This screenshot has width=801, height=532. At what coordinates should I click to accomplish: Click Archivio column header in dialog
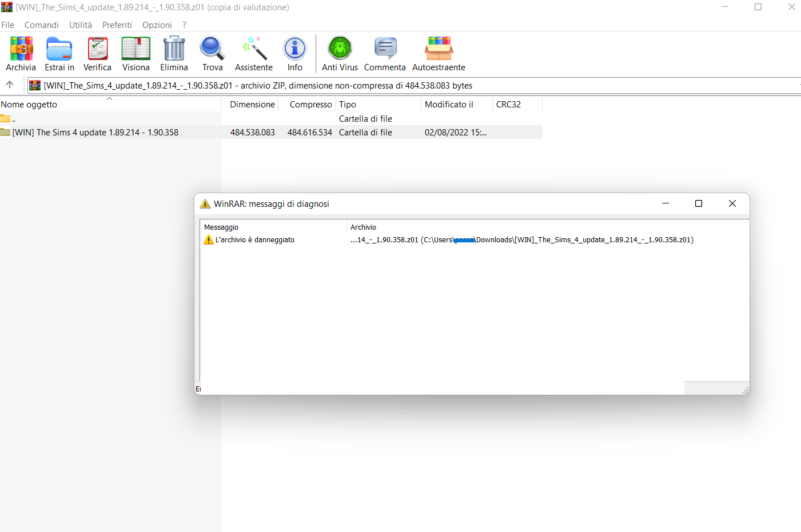coord(548,227)
